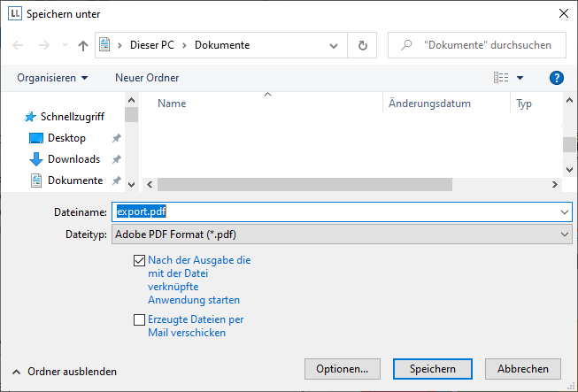
Task: Open Dokumente in the sidebar
Action: tap(74, 181)
